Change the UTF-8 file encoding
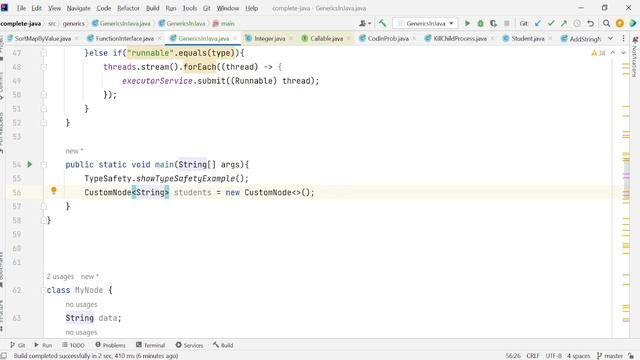The height and width of the screenshot is (360, 640). click(553, 356)
